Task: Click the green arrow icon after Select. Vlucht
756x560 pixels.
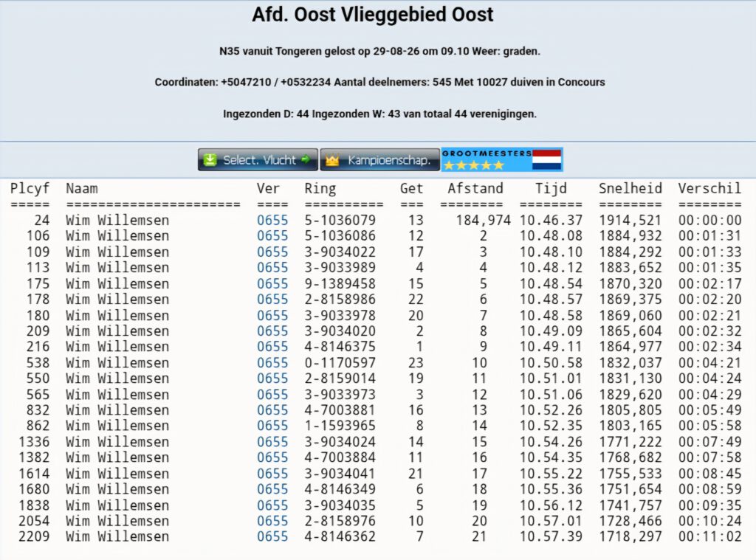Action: pos(306,159)
